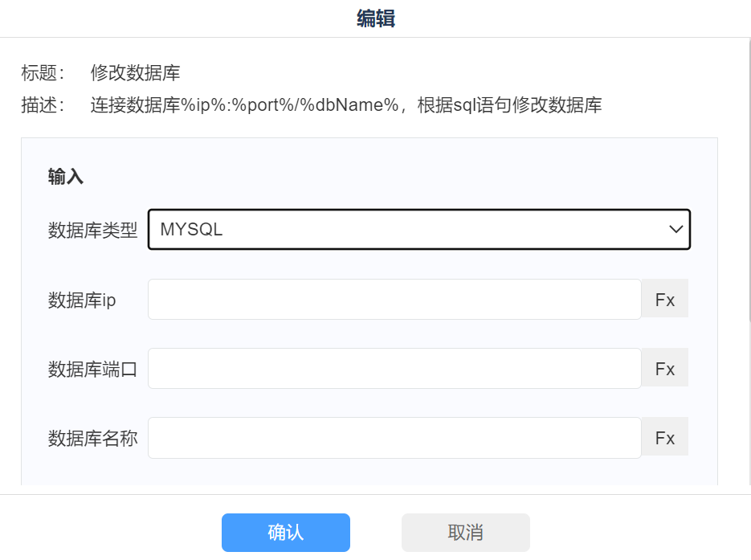Click the 编辑 dialog title
Image resolution: width=751 pixels, height=560 pixels.
375,18
